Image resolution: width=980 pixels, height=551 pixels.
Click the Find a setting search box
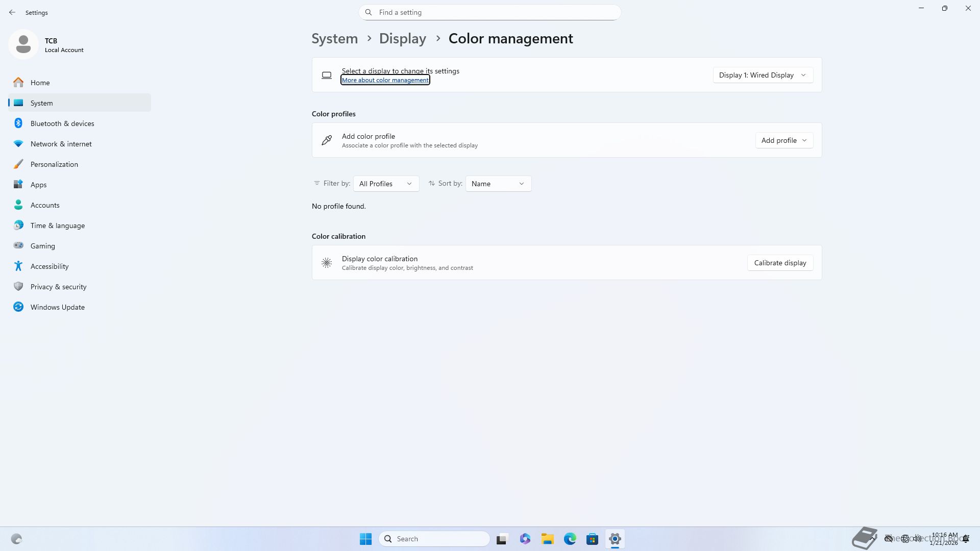point(490,12)
